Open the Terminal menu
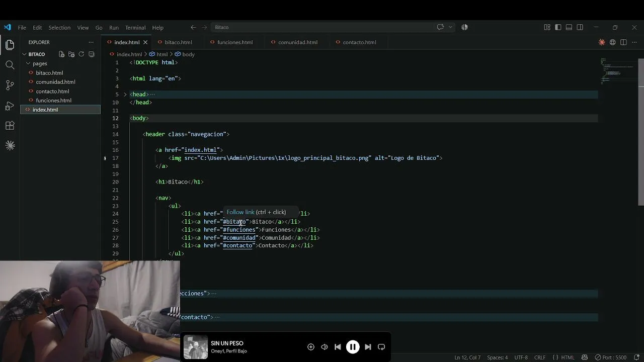Image resolution: width=644 pixels, height=362 pixels. coord(135,28)
